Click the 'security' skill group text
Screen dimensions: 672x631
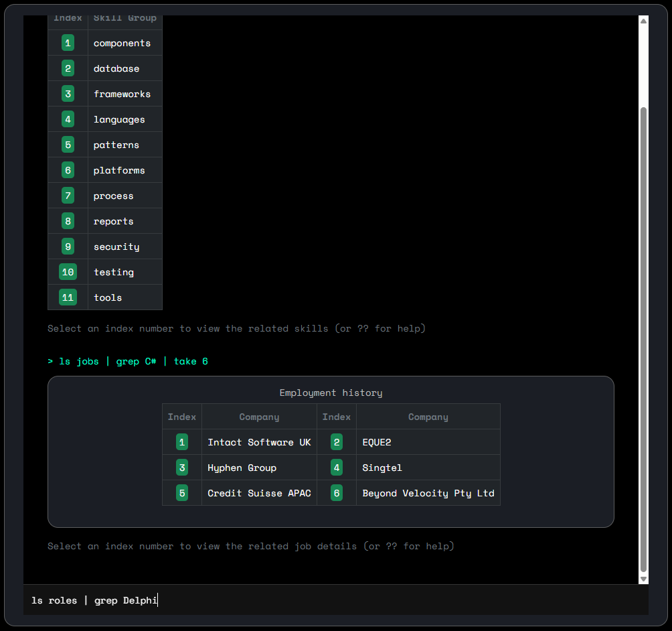116,247
